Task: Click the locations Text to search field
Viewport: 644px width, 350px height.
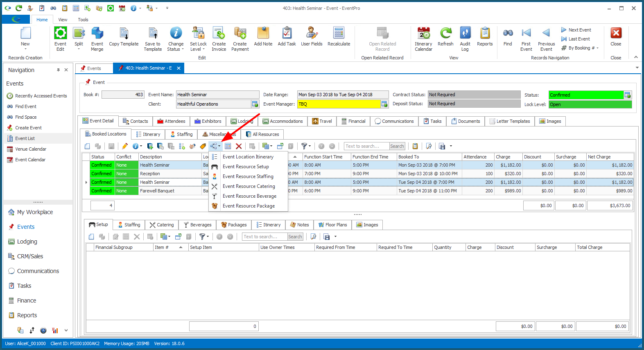Action: (x=366, y=146)
